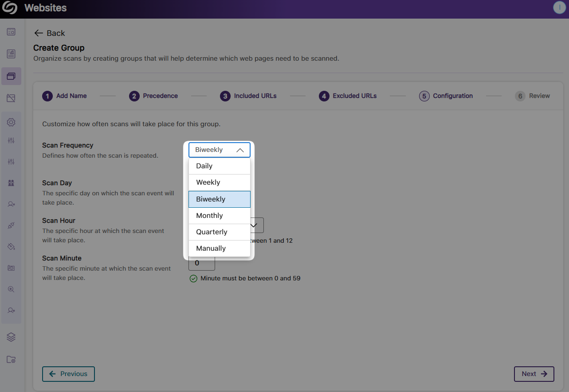569x392 pixels.
Task: Click the Previous button
Action: tap(68, 374)
